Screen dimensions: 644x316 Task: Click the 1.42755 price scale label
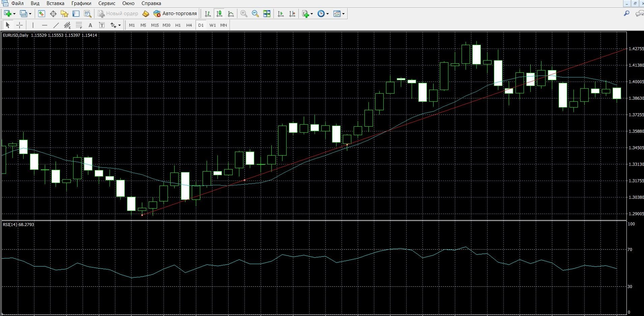[636, 49]
